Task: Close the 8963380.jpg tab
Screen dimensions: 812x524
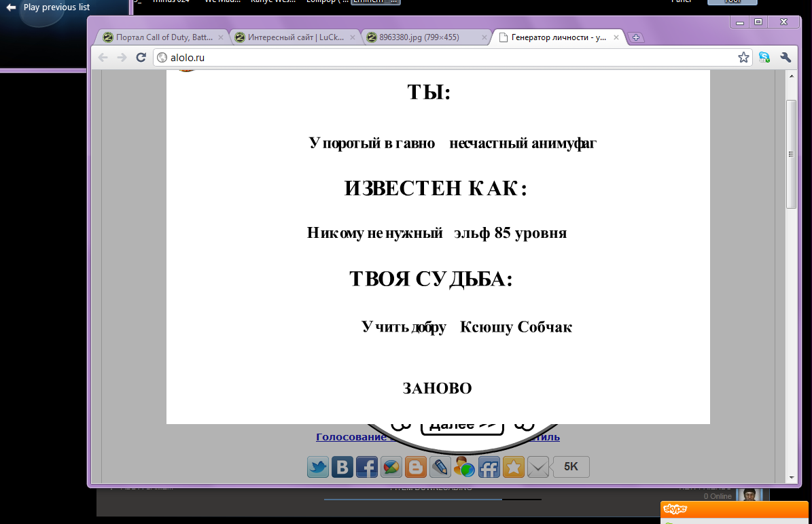Action: pyautogui.click(x=484, y=37)
